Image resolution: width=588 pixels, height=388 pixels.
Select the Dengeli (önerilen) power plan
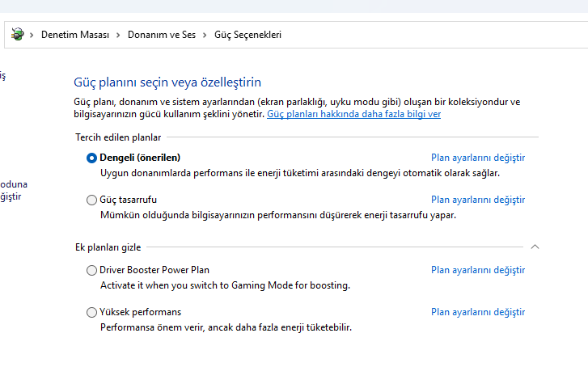tap(91, 158)
